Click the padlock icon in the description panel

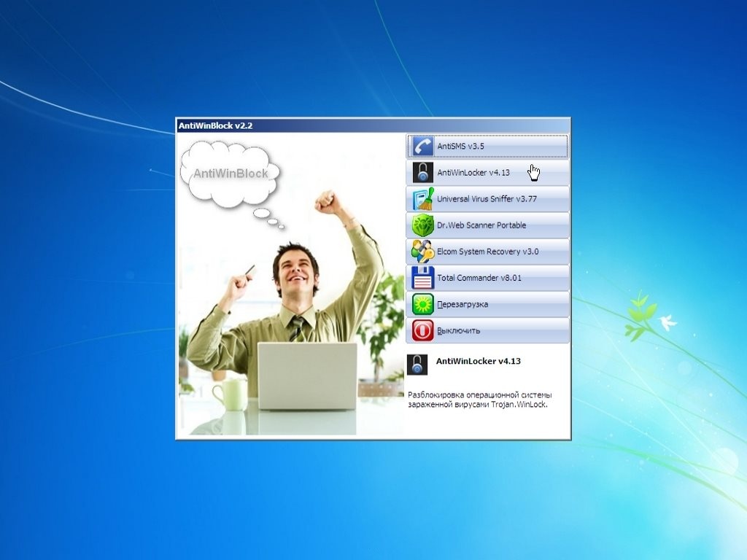point(417,365)
